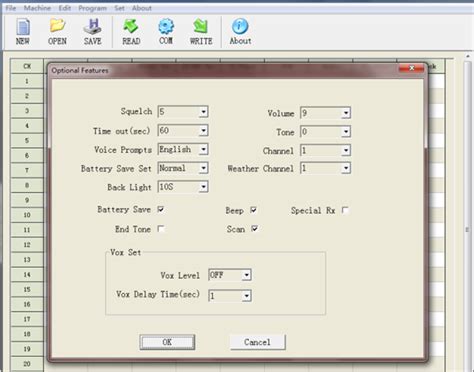
Task: Select channel row 1 header
Action: coord(27,81)
